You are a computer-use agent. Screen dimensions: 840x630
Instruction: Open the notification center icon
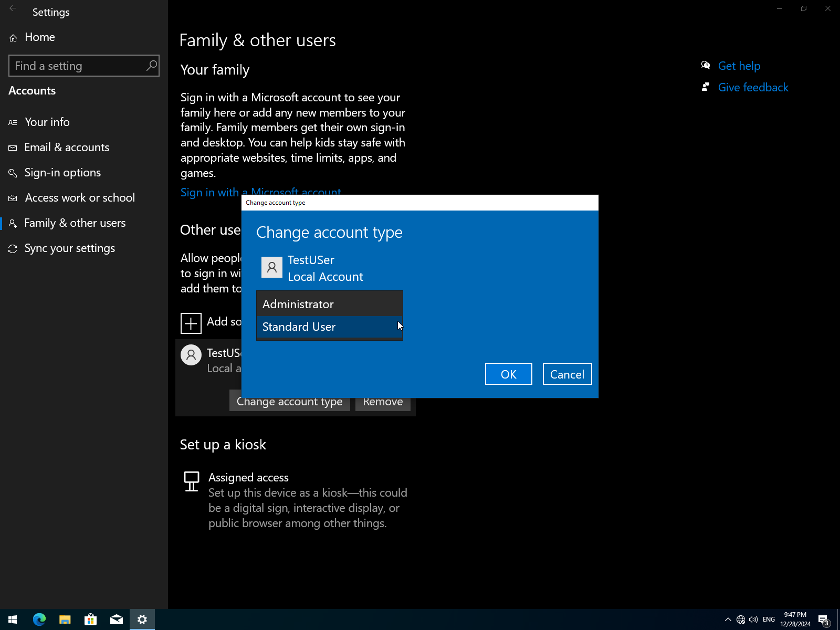pyautogui.click(x=823, y=619)
